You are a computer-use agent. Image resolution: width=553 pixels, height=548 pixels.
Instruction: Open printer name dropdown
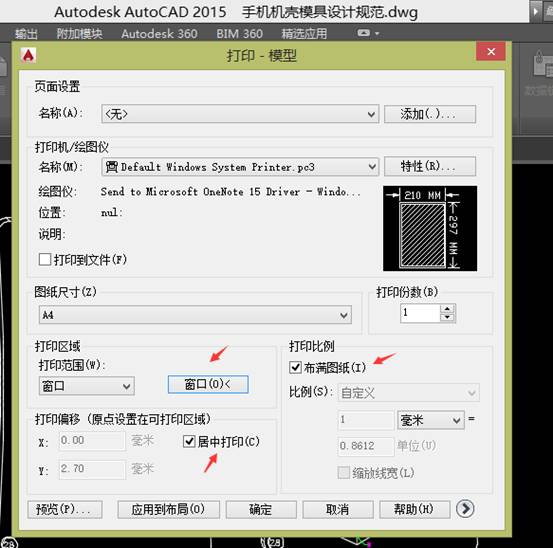click(x=240, y=166)
